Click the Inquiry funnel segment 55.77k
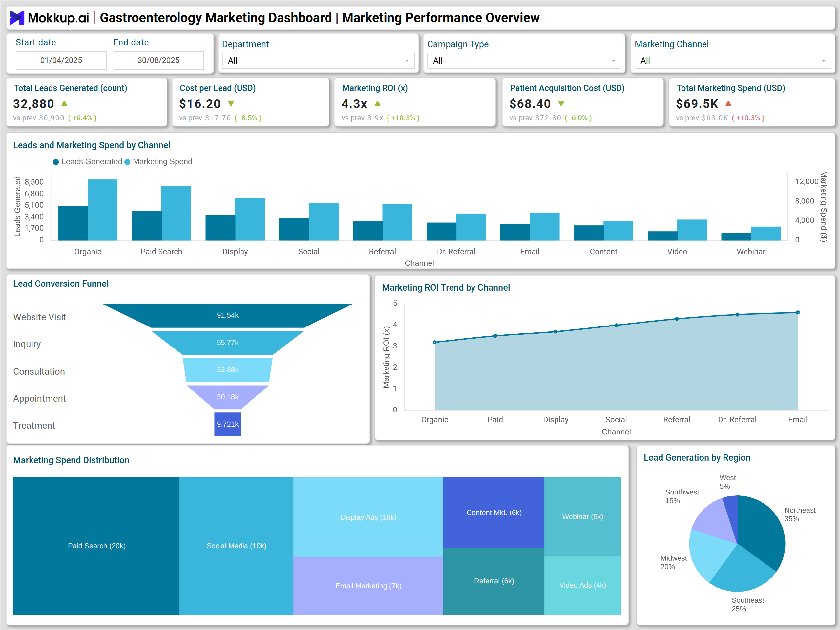This screenshot has height=630, width=840. [227, 343]
